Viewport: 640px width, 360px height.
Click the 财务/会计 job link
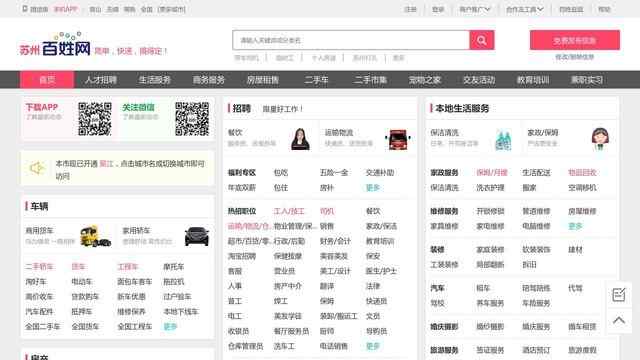coord(335,241)
